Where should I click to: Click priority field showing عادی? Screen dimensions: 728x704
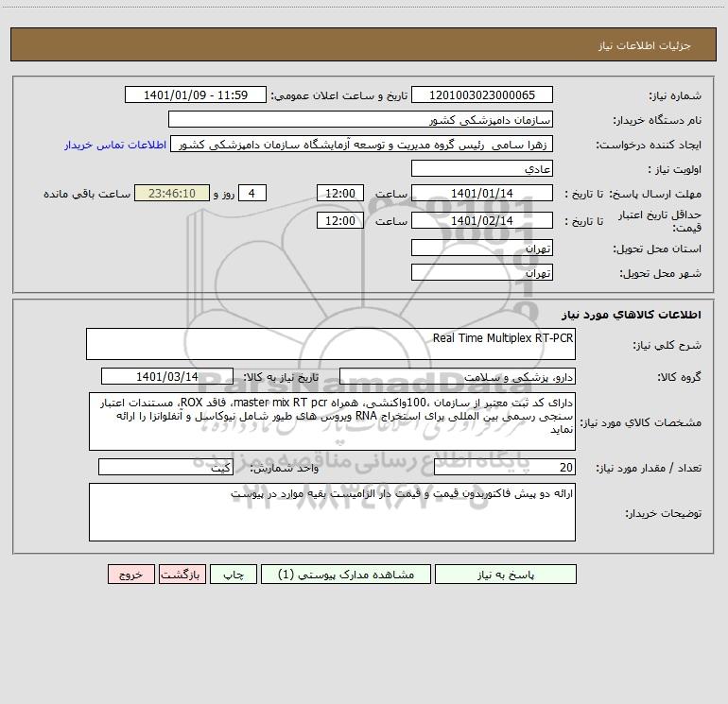click(482, 168)
